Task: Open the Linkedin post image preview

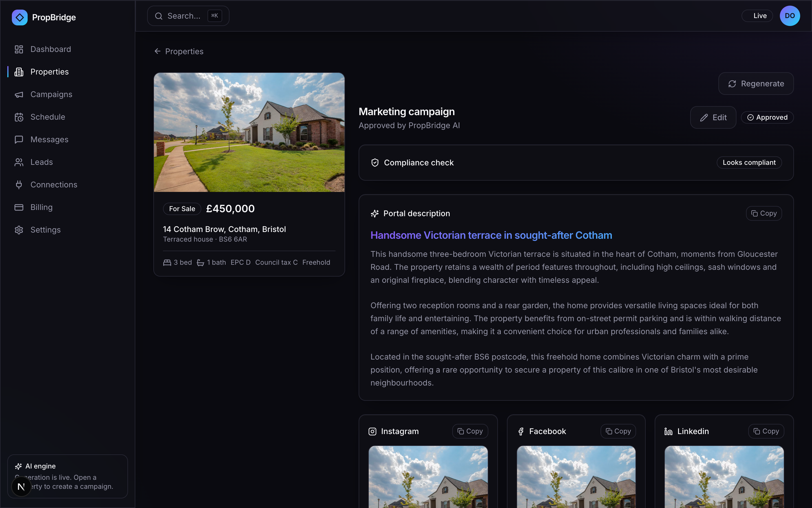Action: click(724, 477)
